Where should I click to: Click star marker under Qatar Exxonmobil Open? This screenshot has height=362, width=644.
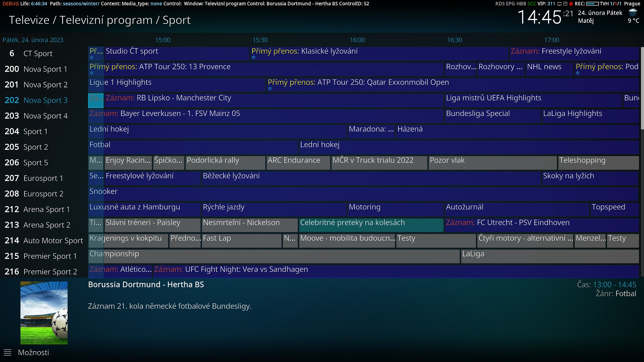270,89
